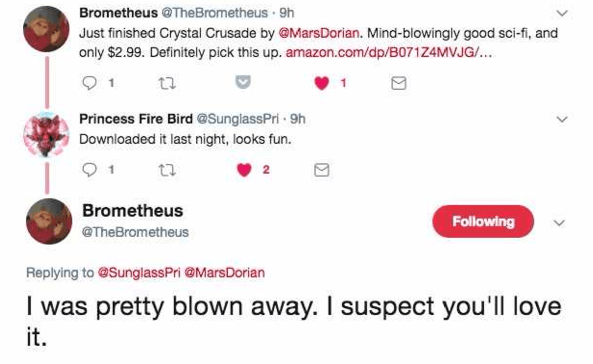This screenshot has width=593, height=364.
Task: Click the Pocket save icon on first tweet
Action: tap(243, 84)
